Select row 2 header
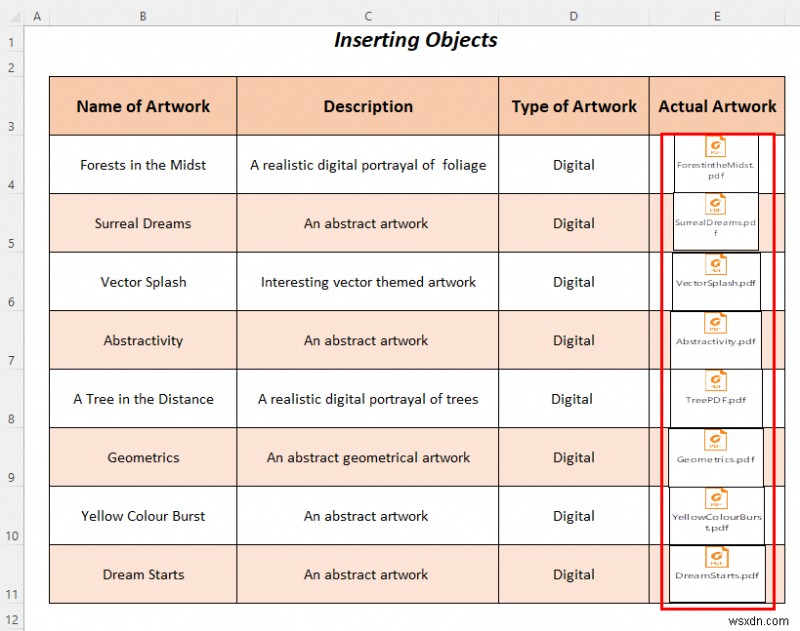Image resolution: width=800 pixels, height=631 pixels. click(12, 66)
